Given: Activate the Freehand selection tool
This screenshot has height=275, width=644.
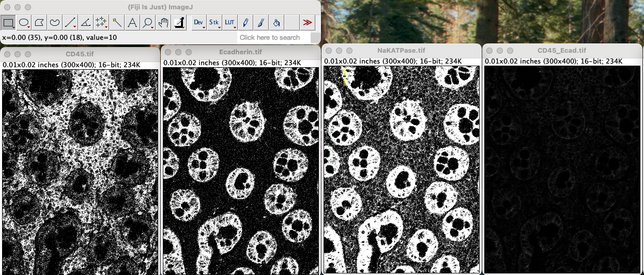Looking at the screenshot, I should [55, 23].
